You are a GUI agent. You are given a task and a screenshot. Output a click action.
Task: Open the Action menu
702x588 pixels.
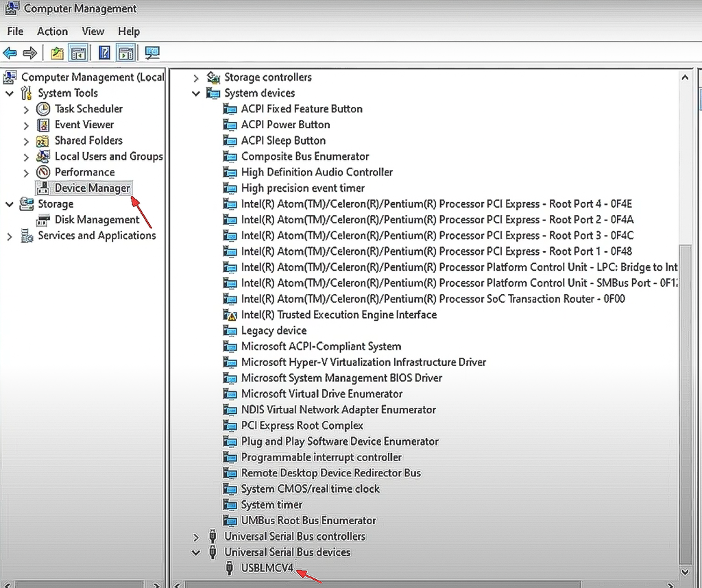52,32
